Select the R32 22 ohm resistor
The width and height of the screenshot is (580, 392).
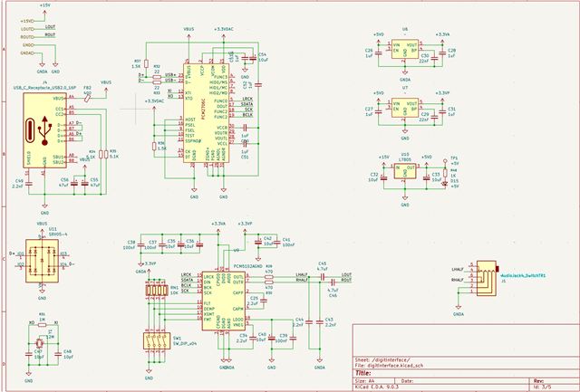157,77
